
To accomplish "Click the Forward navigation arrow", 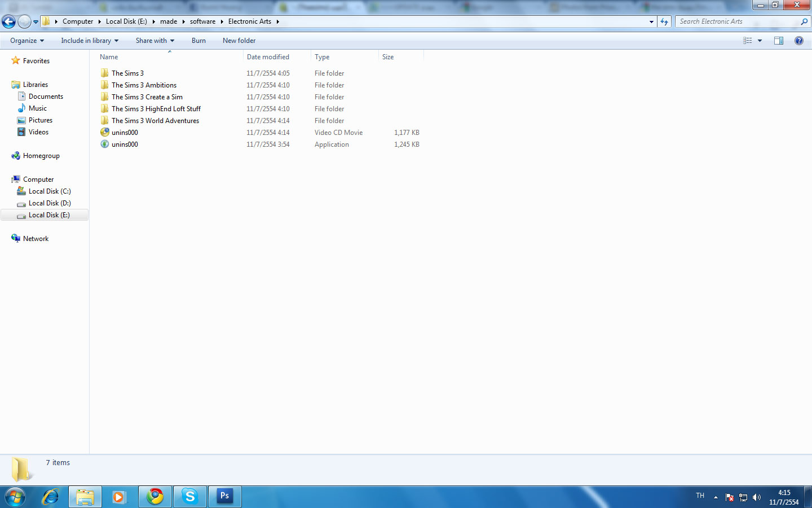I will [24, 21].
